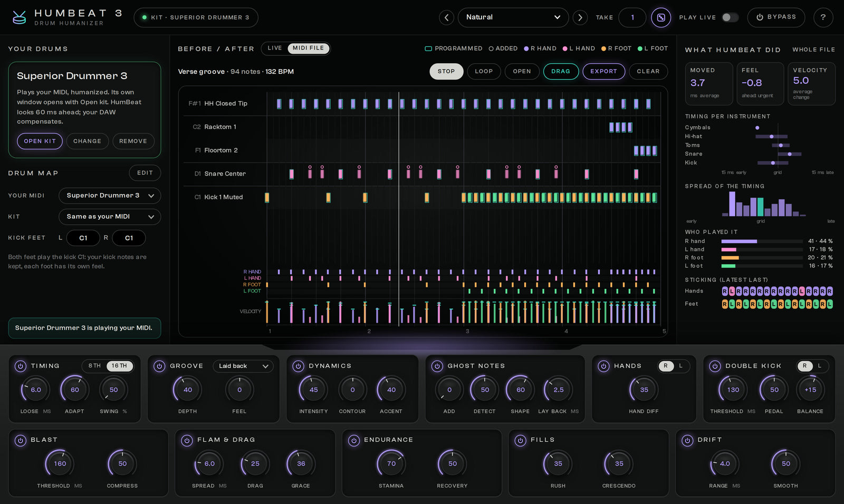Switch to the LIVE view tab

[275, 49]
